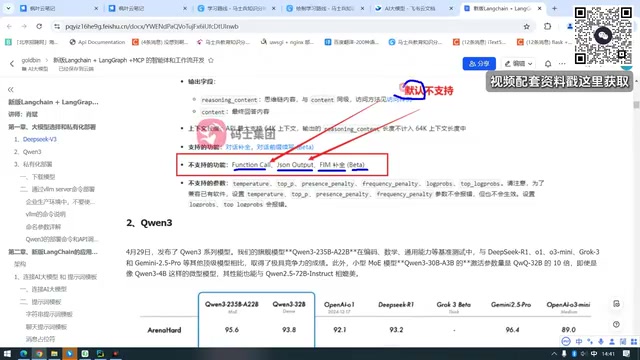The image size is (640, 360).
Task: Jump to '3. 私有化部署' outline item
Action: pyautogui.click(x=33, y=164)
